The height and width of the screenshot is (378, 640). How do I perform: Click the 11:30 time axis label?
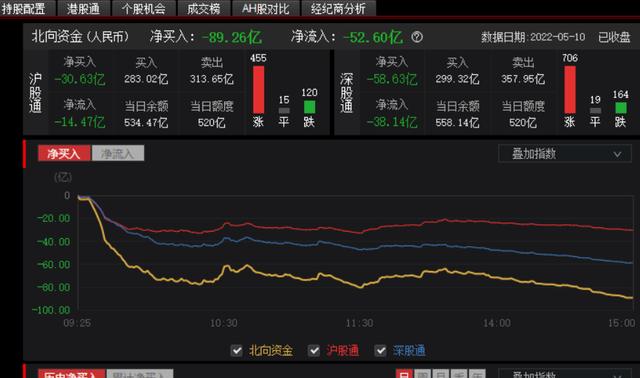359,323
